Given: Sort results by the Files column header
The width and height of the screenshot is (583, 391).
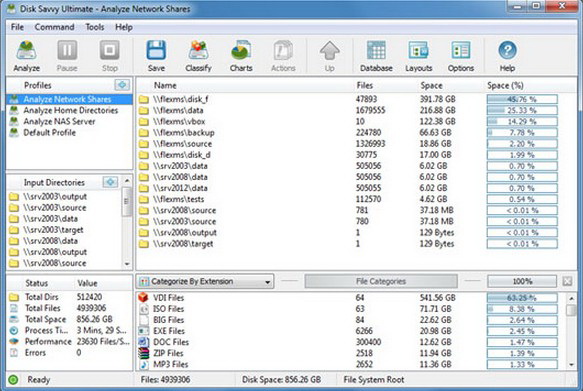Looking at the screenshot, I should [364, 85].
